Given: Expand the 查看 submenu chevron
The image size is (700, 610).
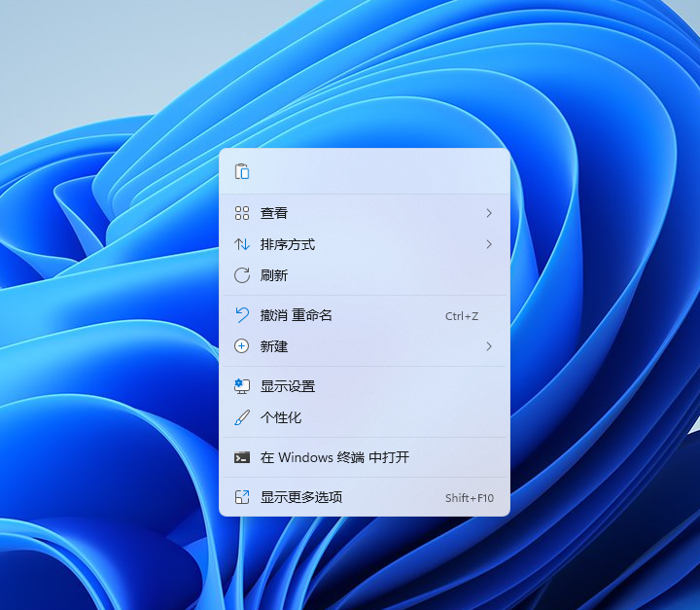Looking at the screenshot, I should click(489, 213).
